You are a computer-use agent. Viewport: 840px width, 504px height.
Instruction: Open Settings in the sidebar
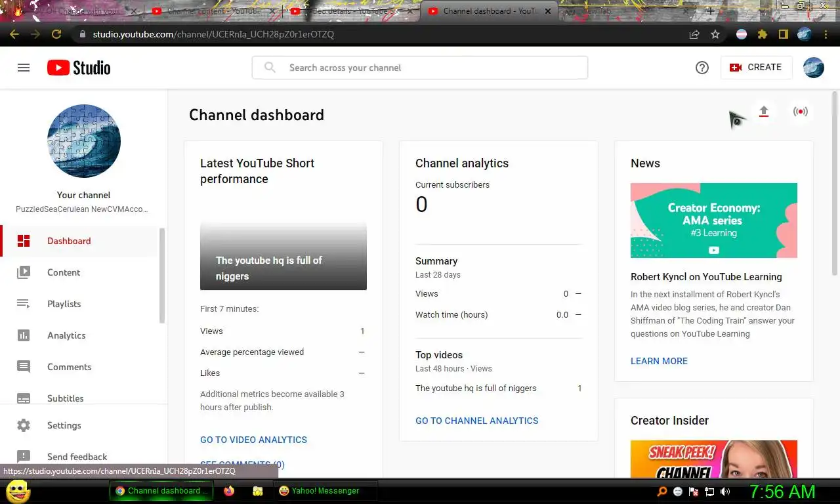80,425
